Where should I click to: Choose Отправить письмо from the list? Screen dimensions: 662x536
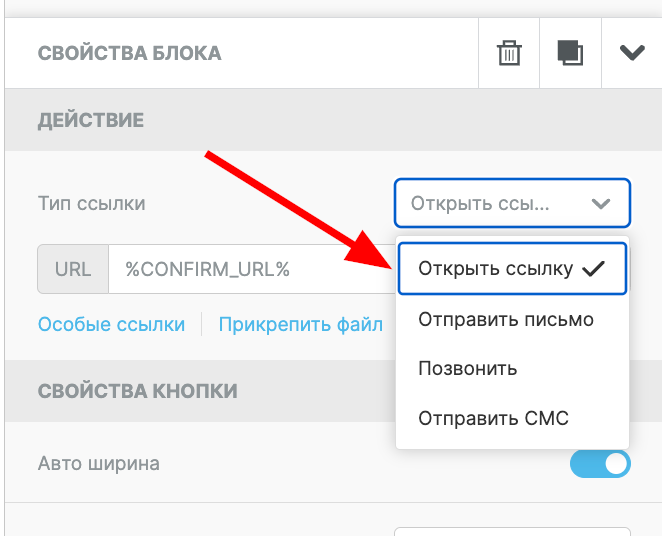pos(506,320)
